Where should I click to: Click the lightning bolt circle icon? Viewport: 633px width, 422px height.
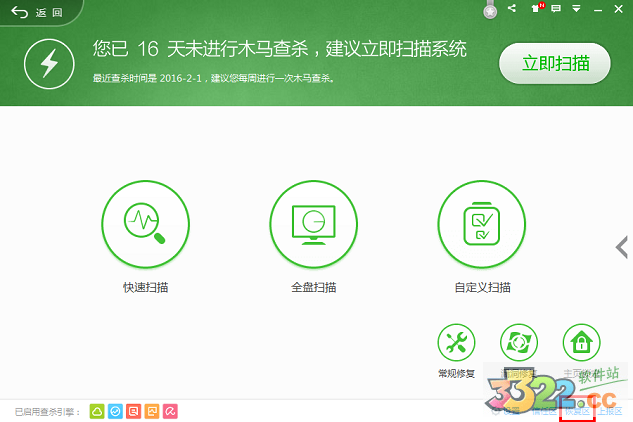(x=49, y=64)
